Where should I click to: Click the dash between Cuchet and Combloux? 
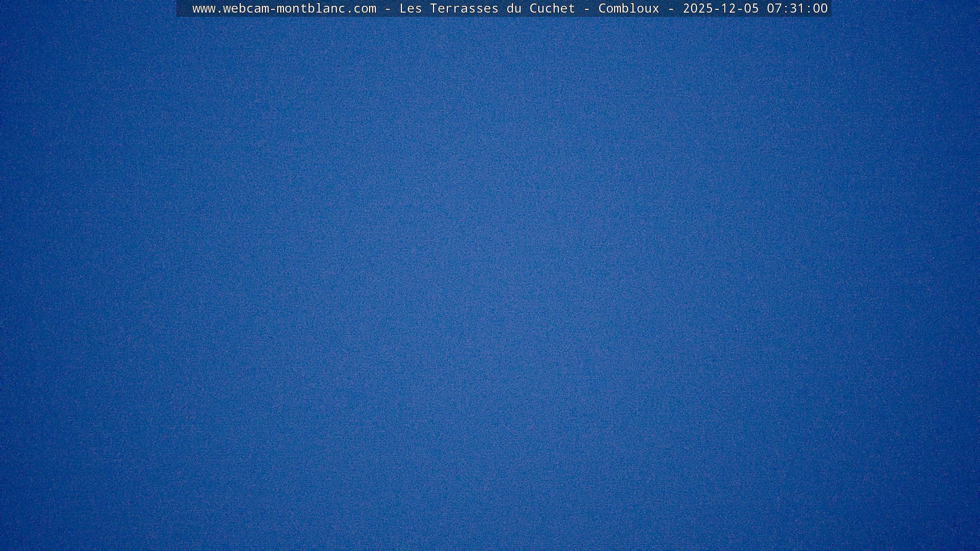(586, 8)
